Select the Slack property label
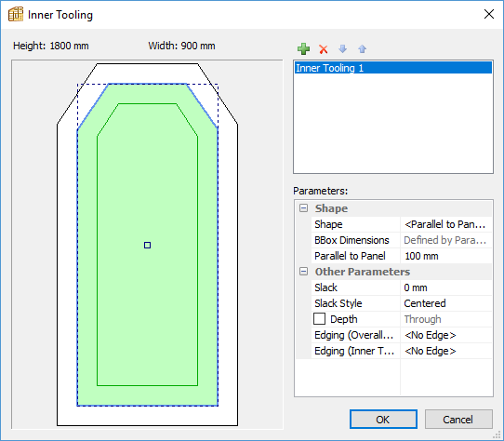The width and height of the screenshot is (504, 441). click(x=326, y=287)
